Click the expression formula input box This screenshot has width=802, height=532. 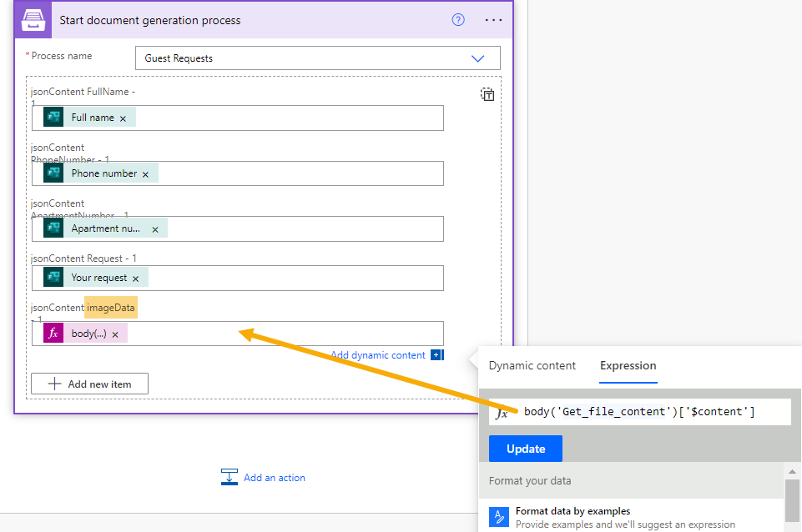640,412
